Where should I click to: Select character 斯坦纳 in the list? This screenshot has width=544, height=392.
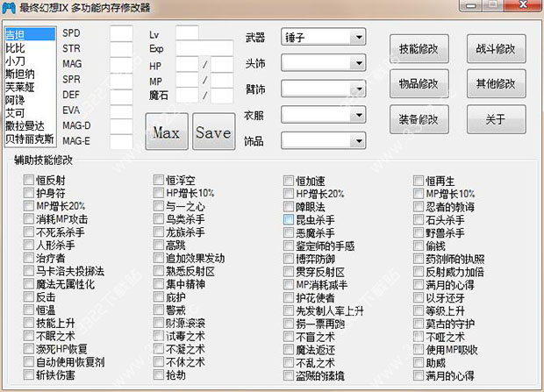click(x=30, y=74)
